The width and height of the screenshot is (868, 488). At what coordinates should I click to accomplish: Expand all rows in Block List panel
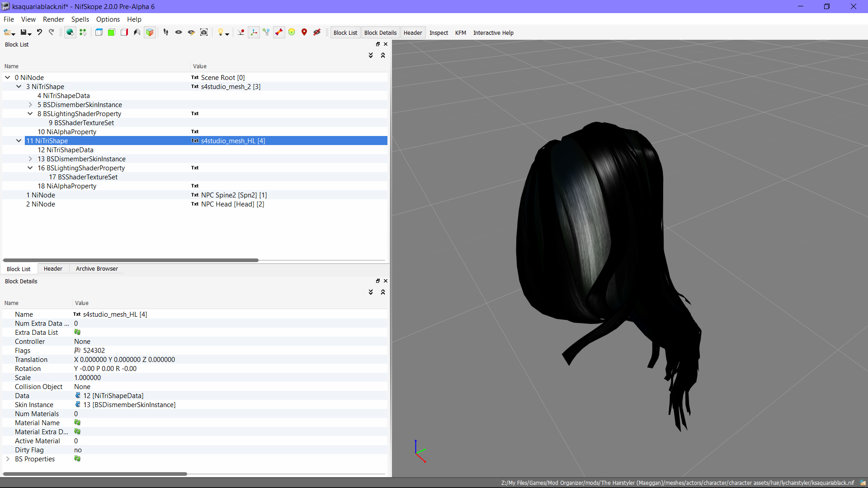[371, 55]
